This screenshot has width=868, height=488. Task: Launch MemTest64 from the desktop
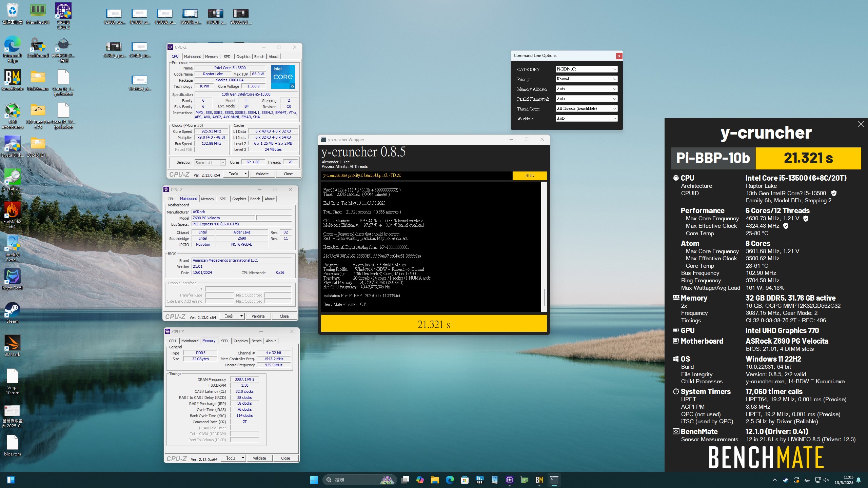pos(38,14)
